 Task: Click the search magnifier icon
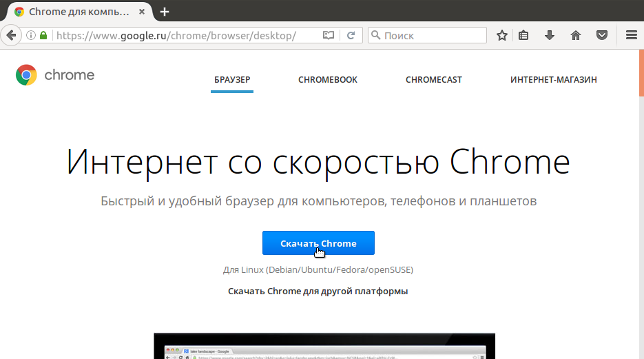(375, 35)
